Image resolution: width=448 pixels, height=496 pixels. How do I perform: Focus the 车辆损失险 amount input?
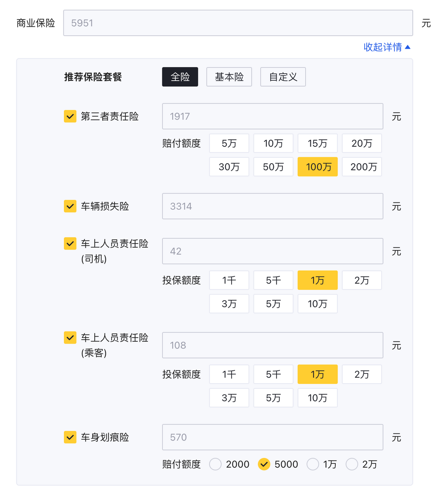tap(273, 206)
